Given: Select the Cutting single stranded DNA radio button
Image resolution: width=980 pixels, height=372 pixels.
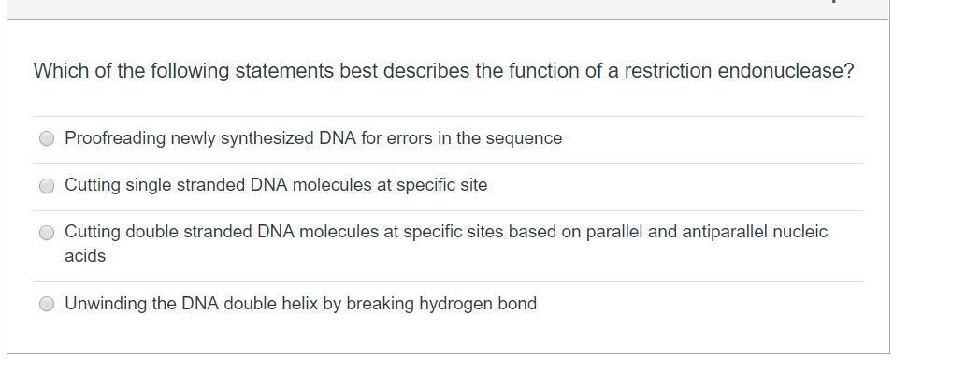Looking at the screenshot, I should click(47, 186).
